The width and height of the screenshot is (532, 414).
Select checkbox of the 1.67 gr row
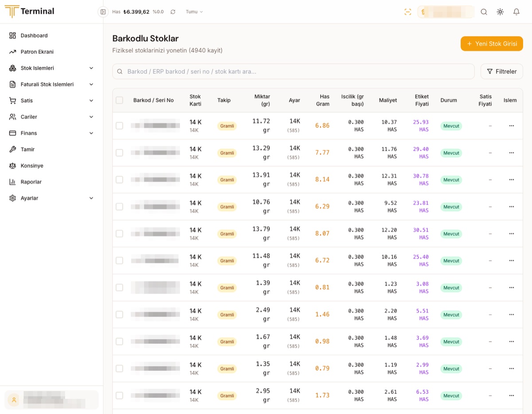(x=119, y=342)
